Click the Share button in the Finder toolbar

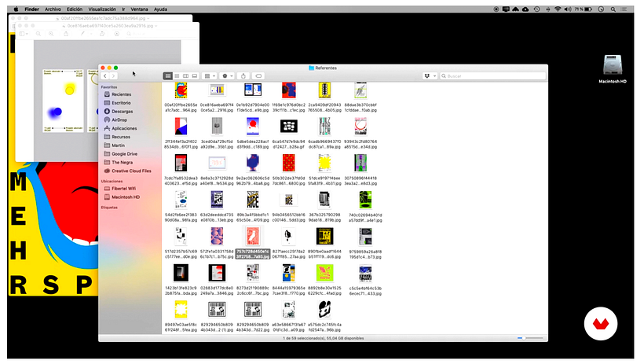243,76
